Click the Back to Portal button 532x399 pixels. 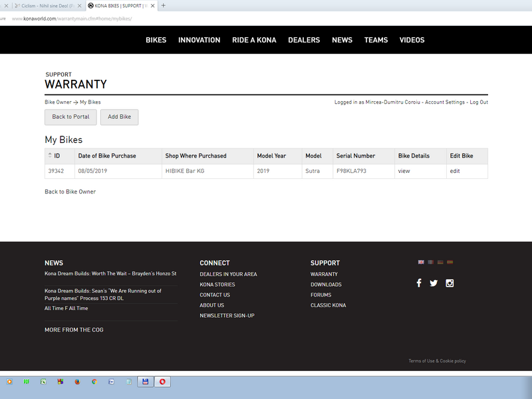pos(70,117)
